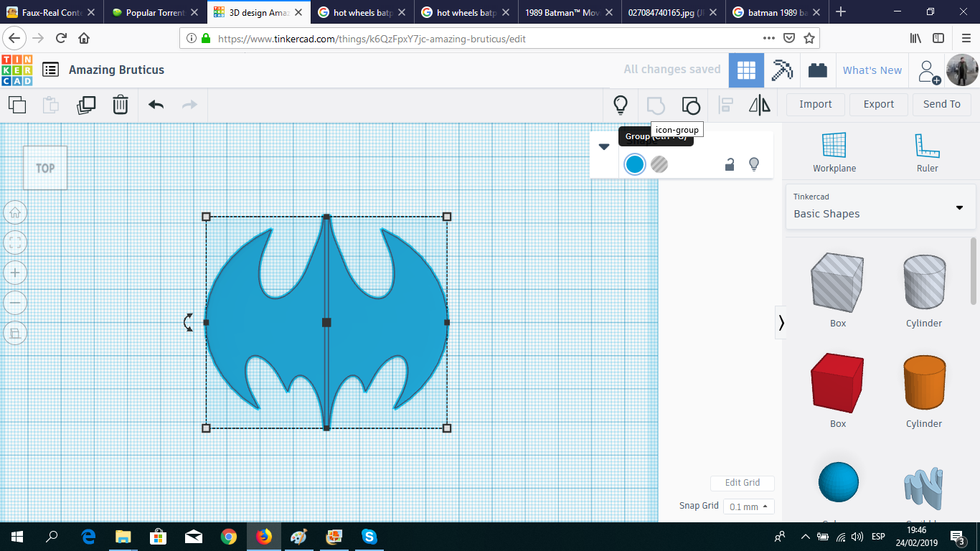The width and height of the screenshot is (980, 551).
Task: Open Firefox page actions menu
Action: click(768, 38)
